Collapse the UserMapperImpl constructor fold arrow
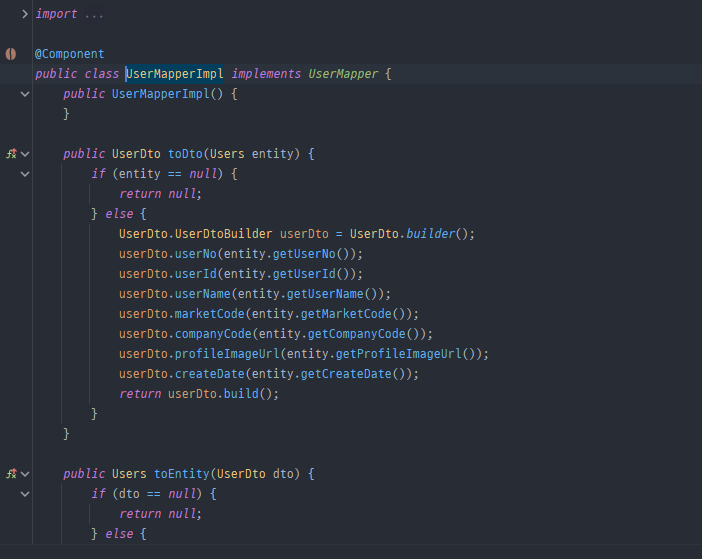 pos(25,94)
